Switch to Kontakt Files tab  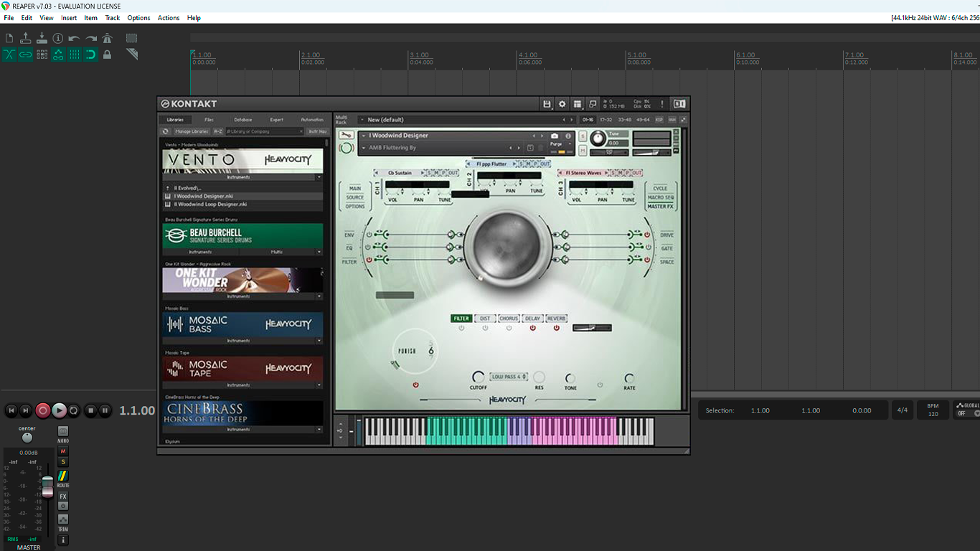(x=209, y=120)
